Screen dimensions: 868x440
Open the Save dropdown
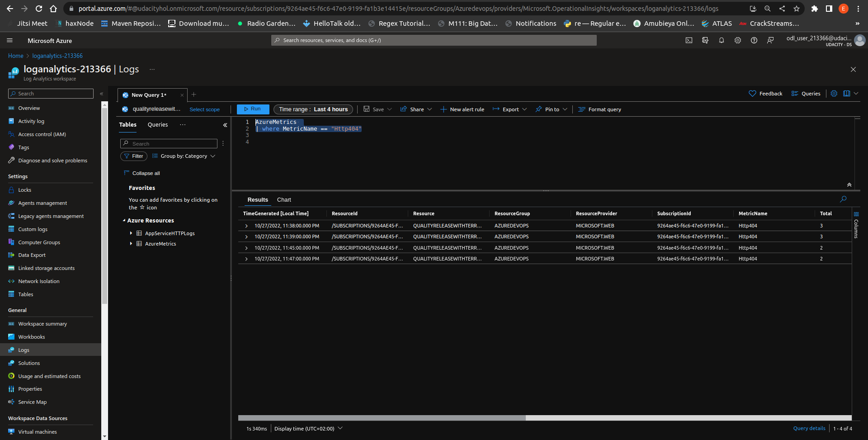click(x=378, y=109)
